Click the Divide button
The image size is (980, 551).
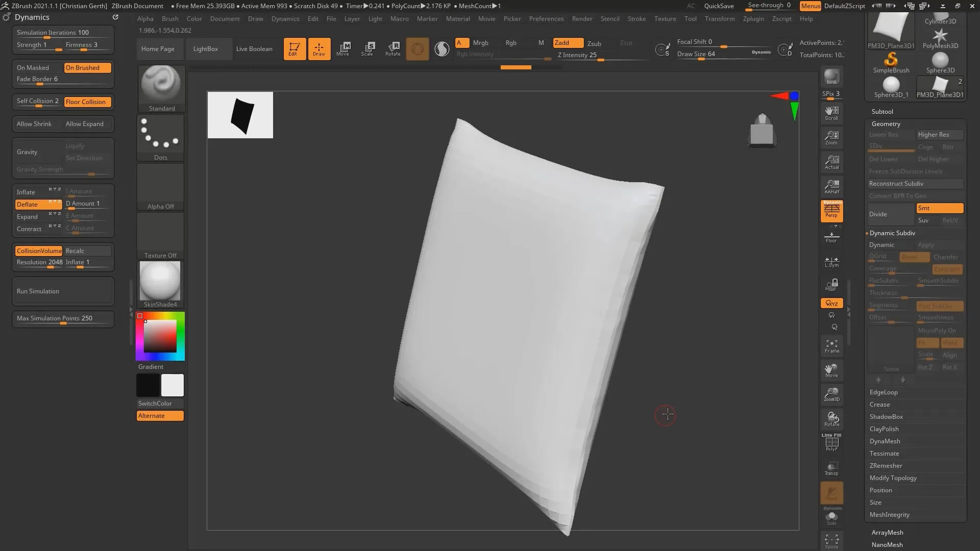tap(891, 214)
